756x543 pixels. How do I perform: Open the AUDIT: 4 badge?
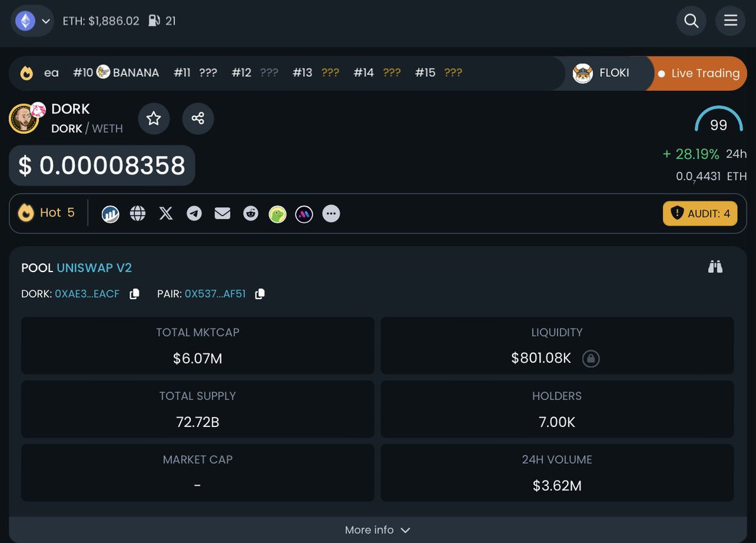coord(700,214)
